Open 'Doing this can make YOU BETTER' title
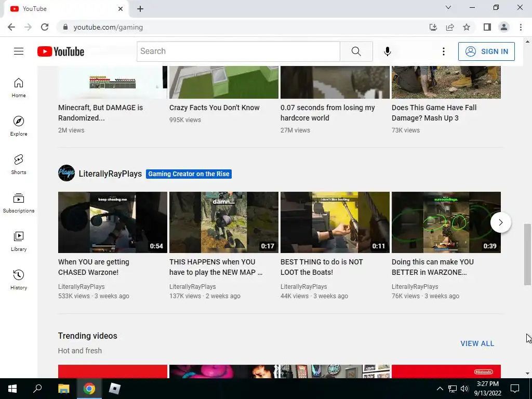Screen dimensions: 532x399 [x=433, y=267]
